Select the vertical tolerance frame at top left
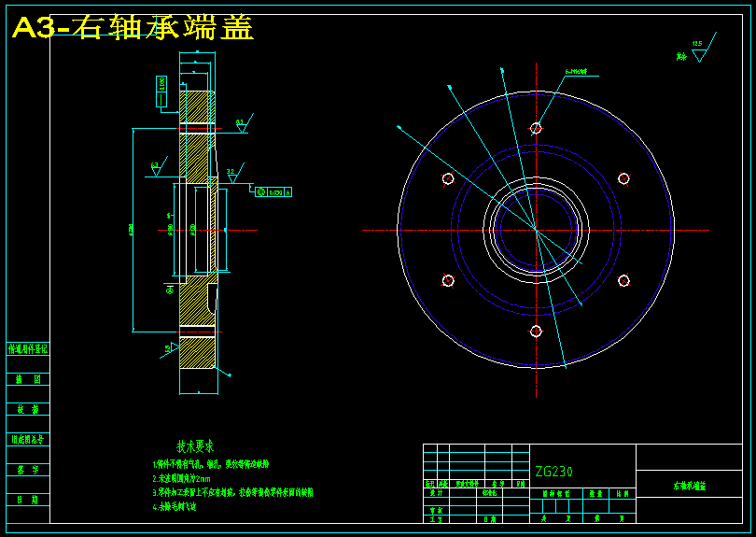The height and width of the screenshot is (537, 756). [x=161, y=92]
